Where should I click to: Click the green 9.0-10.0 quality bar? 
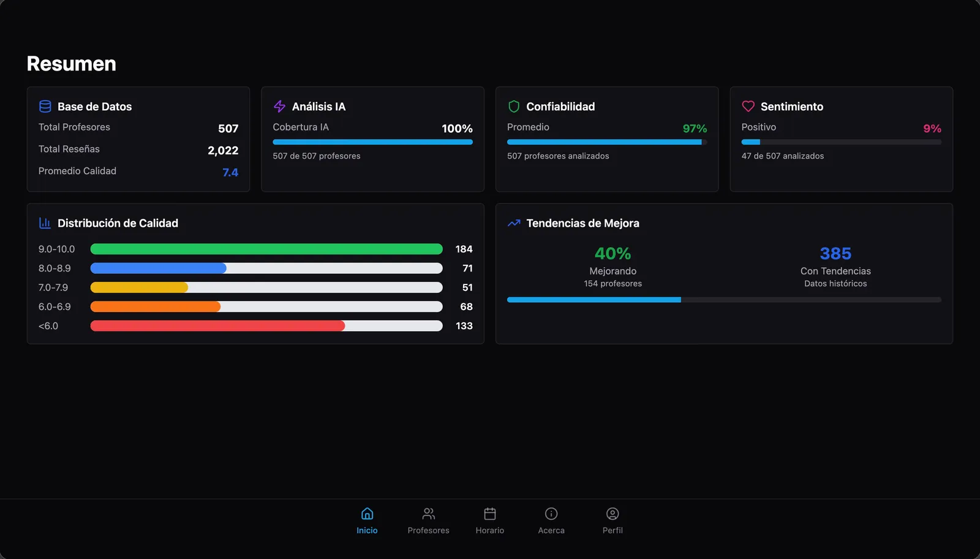pos(266,249)
